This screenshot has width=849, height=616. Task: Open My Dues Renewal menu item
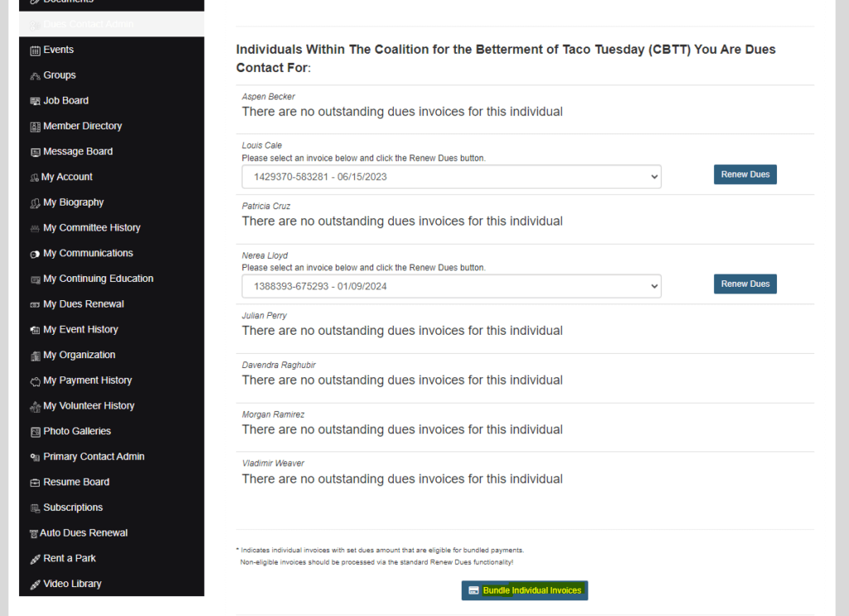(x=83, y=304)
